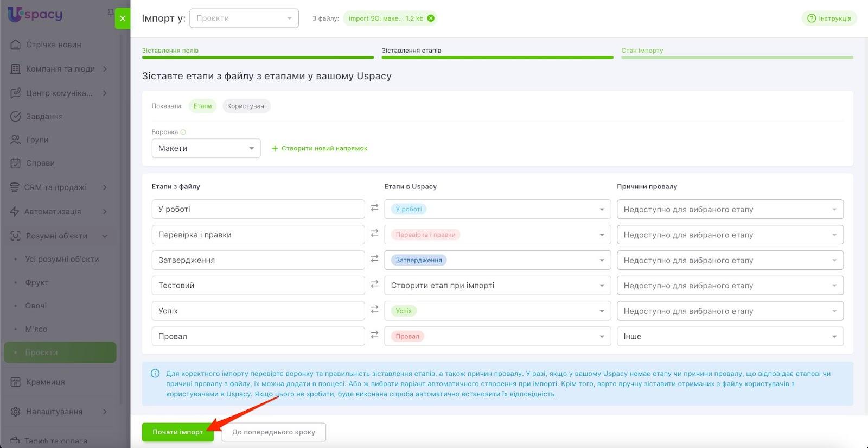Remove the uploaded import file chip

point(431,18)
